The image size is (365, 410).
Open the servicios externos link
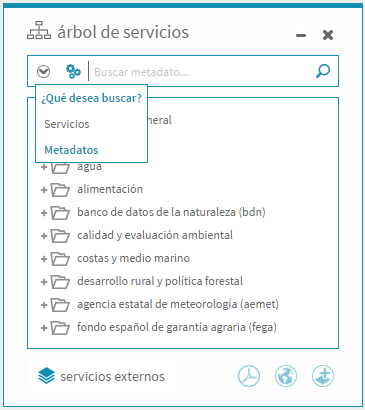(112, 377)
